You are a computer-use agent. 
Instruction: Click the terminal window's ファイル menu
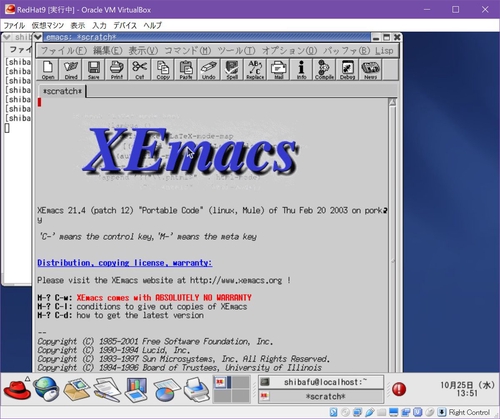tap(20, 50)
